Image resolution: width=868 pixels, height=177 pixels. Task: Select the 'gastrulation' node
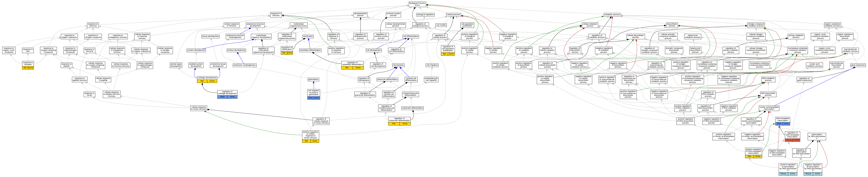313,79
